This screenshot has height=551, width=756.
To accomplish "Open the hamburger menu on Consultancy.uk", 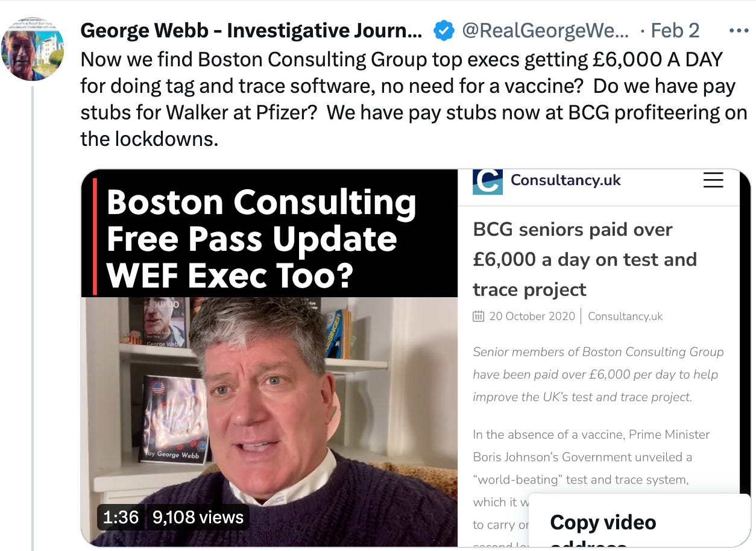I will pyautogui.click(x=713, y=180).
